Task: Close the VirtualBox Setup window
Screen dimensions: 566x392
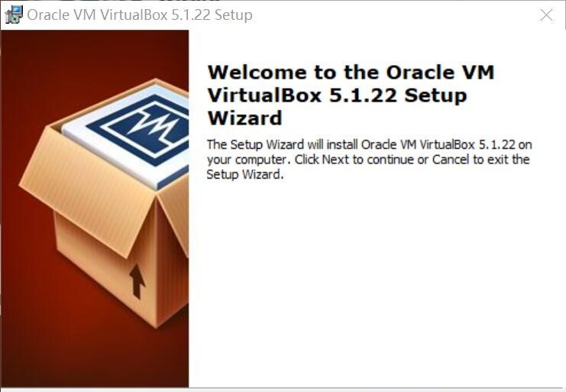Action: pos(546,15)
